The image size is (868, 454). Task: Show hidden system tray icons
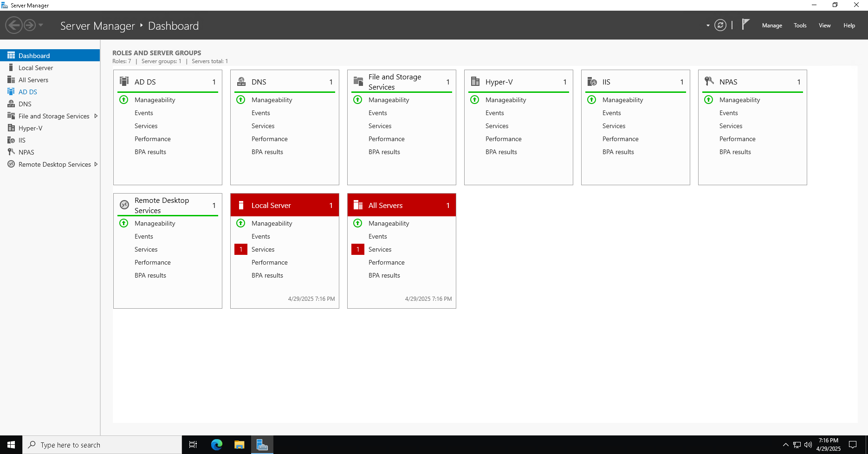(x=785, y=445)
